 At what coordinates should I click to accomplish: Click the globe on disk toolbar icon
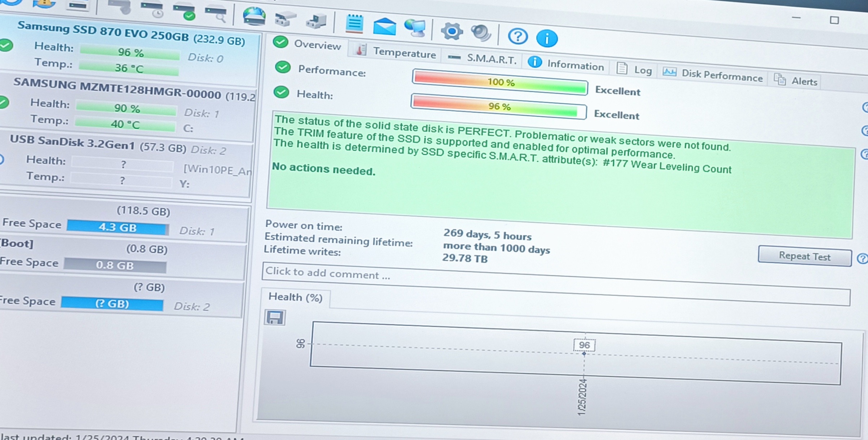[x=254, y=17]
